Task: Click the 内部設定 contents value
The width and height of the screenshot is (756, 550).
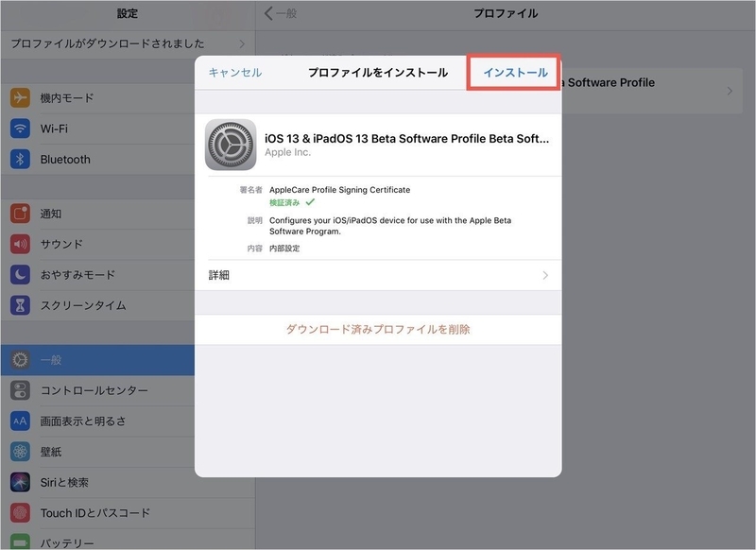Action: (x=284, y=249)
